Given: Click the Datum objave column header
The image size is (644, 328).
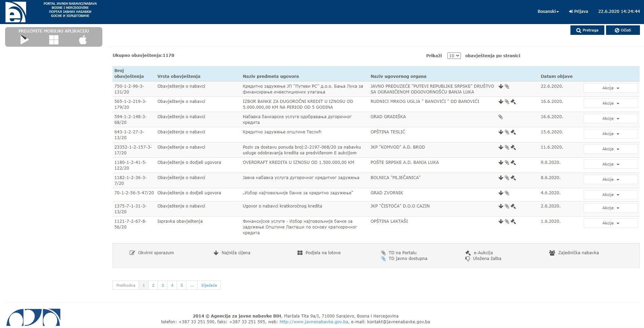Looking at the screenshot, I should (557, 76).
